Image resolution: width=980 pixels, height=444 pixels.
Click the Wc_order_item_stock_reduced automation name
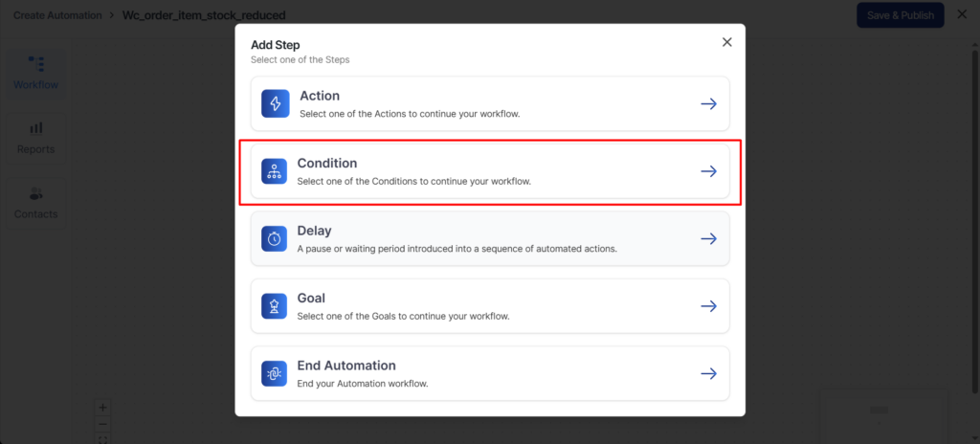(204, 15)
